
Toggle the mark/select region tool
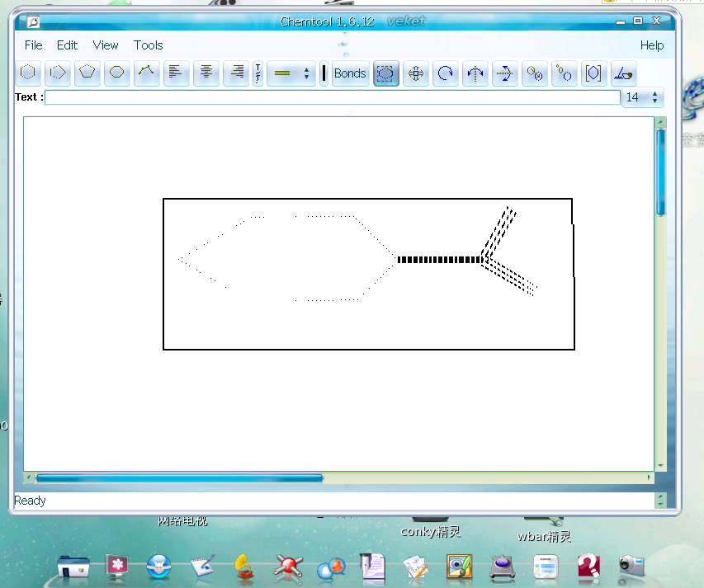click(x=385, y=73)
